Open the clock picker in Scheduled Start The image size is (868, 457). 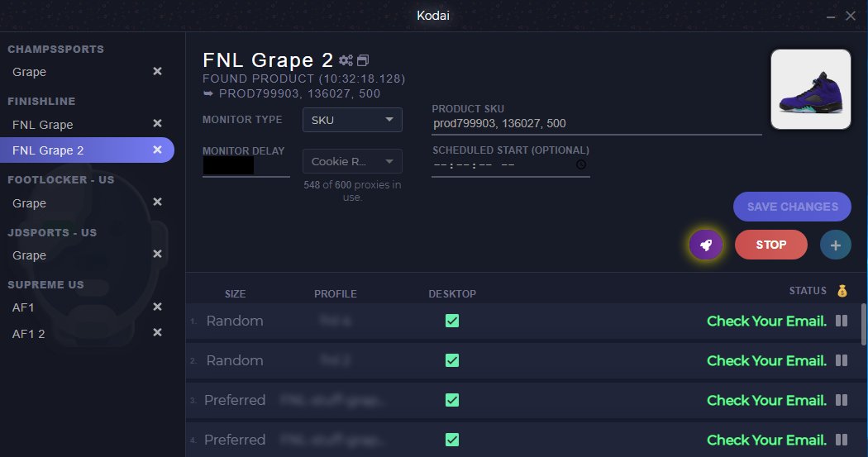click(x=580, y=164)
